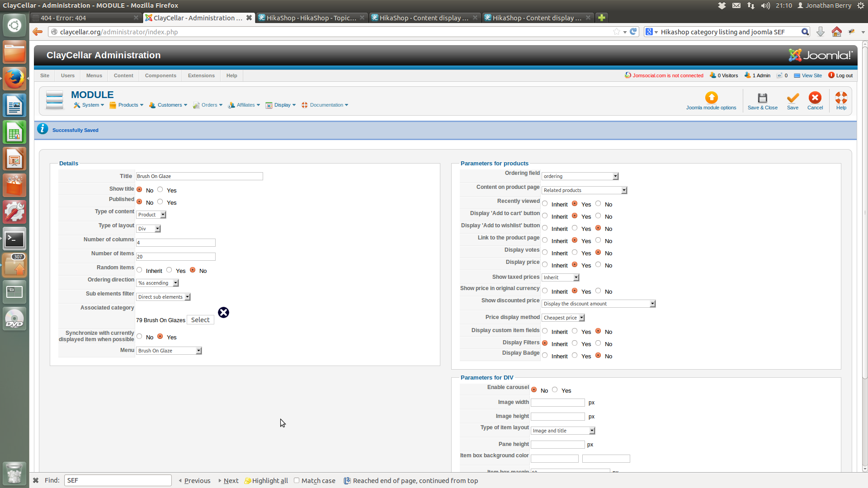This screenshot has height=488, width=868.
Task: Open the HikaShop Products menu
Action: point(126,105)
